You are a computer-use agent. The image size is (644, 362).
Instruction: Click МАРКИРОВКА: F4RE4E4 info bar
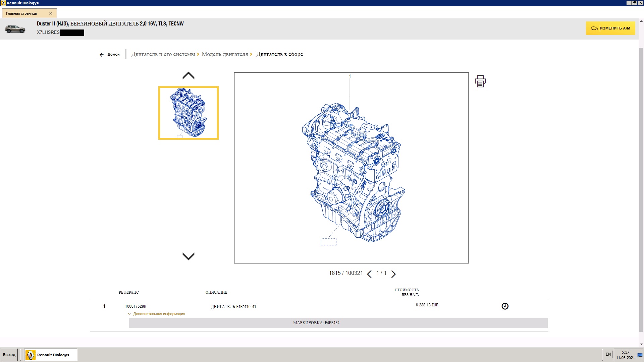click(x=338, y=323)
